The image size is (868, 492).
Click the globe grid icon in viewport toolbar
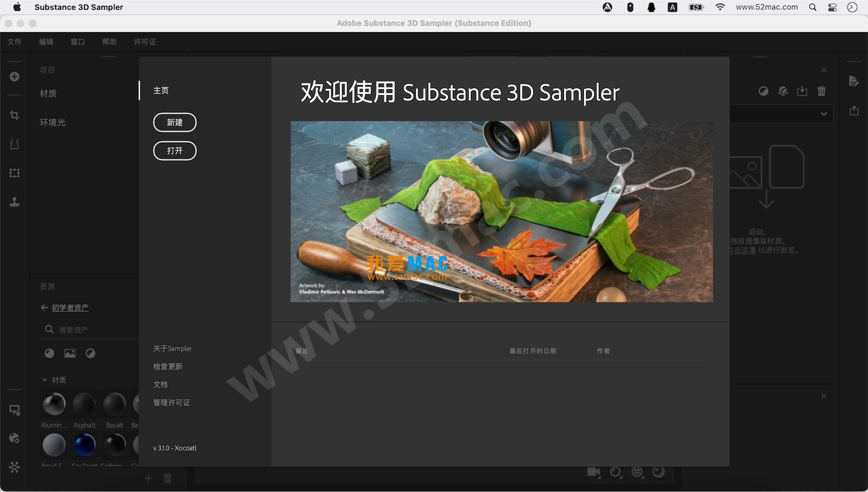(637, 472)
